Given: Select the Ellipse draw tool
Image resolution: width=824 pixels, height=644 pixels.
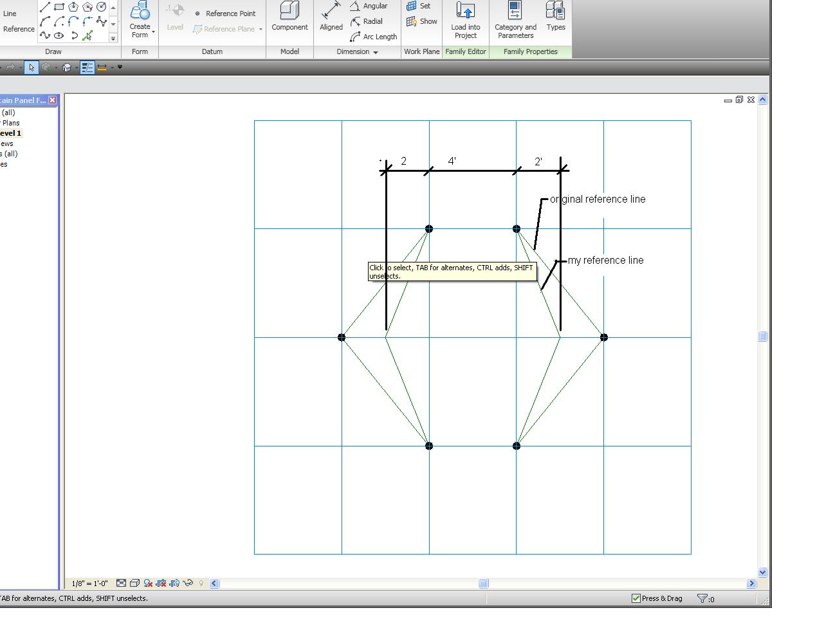Looking at the screenshot, I should tap(59, 35).
